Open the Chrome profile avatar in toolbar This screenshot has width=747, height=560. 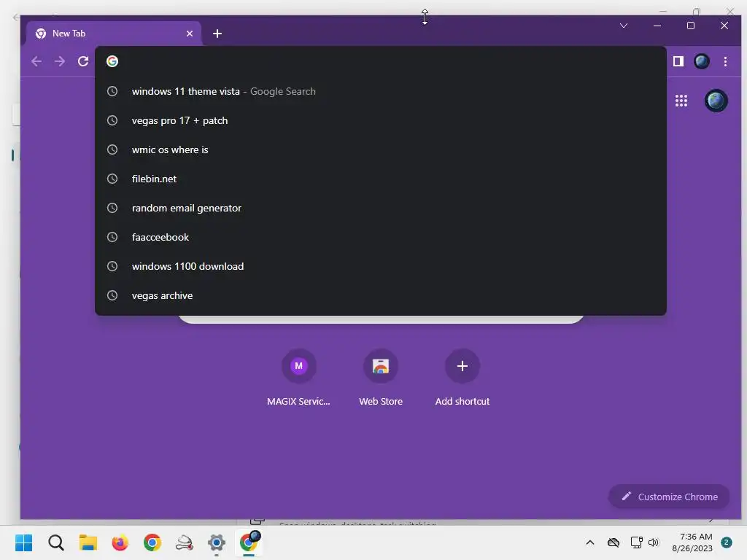tap(702, 61)
